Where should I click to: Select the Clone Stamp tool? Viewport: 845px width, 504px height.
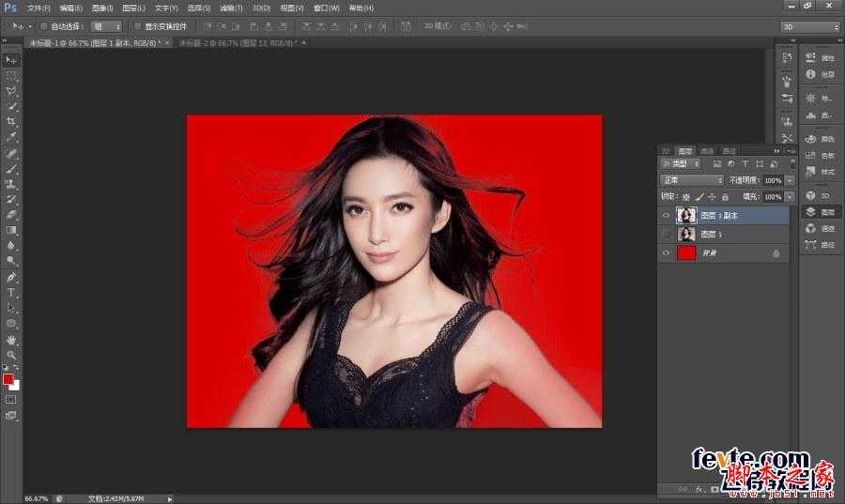10,184
